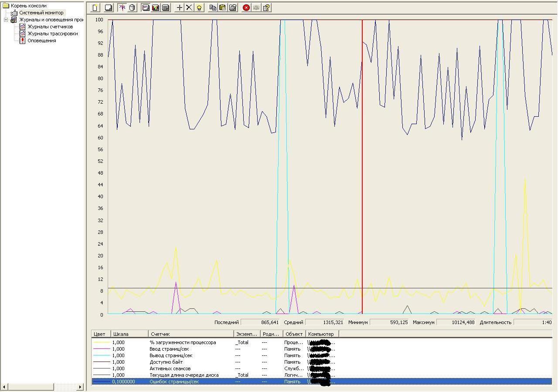The image size is (558, 392).
Task: Switch to the Report view icon
Action: point(166,7)
